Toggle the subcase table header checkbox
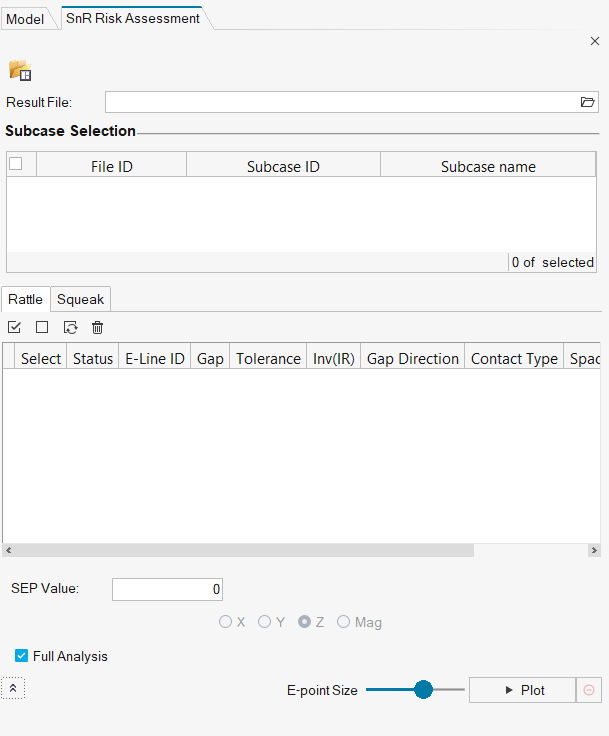609x736 pixels. [x=16, y=163]
